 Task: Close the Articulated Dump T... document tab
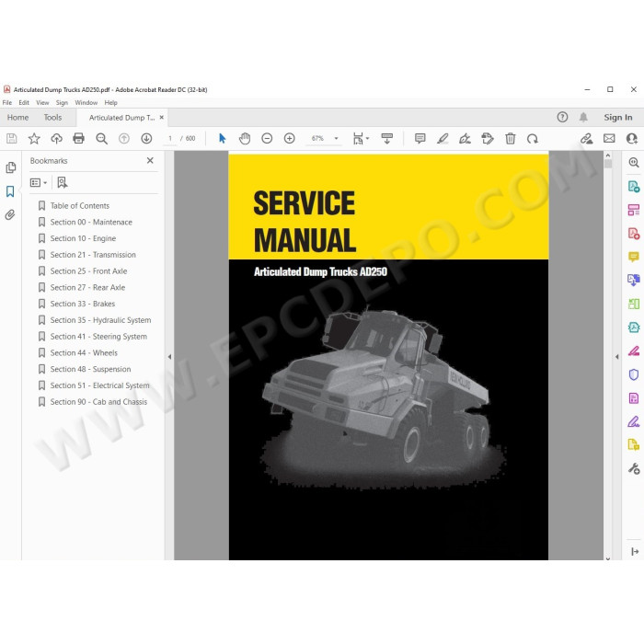coord(161,118)
